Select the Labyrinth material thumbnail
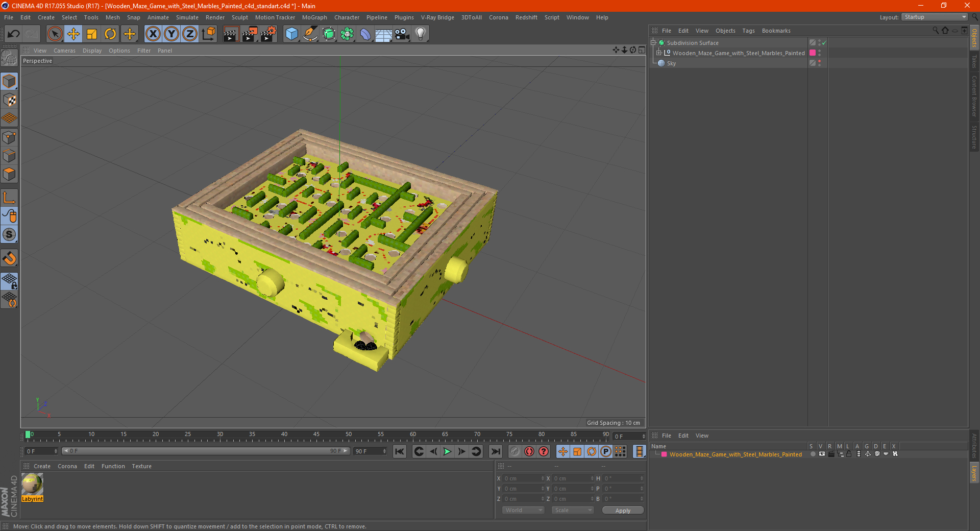This screenshot has width=980, height=531. 32,484
